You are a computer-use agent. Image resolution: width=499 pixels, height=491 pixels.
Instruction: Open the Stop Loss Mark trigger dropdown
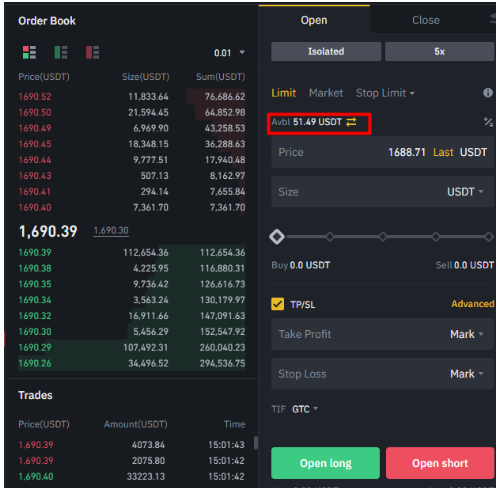[x=466, y=374]
